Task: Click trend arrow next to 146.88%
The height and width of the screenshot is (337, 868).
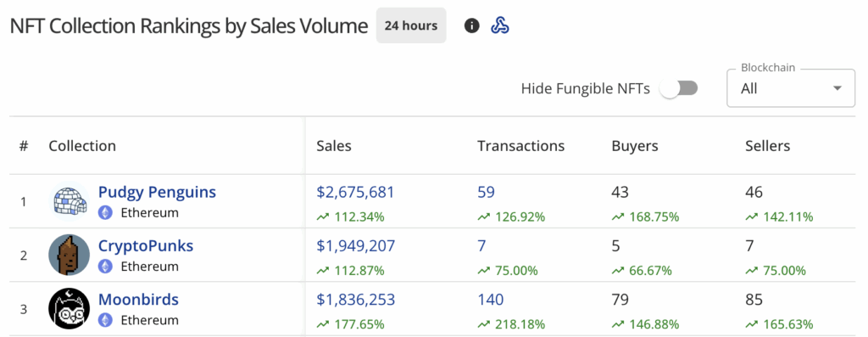Action: pyautogui.click(x=618, y=324)
